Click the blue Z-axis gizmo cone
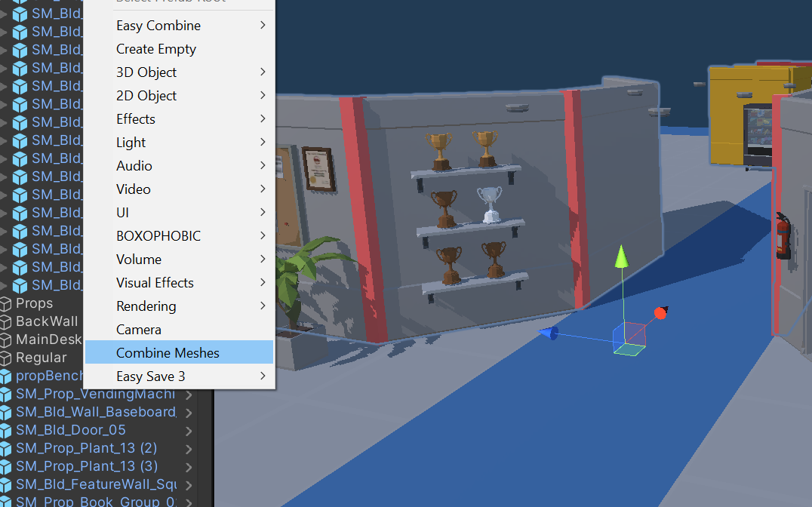 pyautogui.click(x=548, y=333)
